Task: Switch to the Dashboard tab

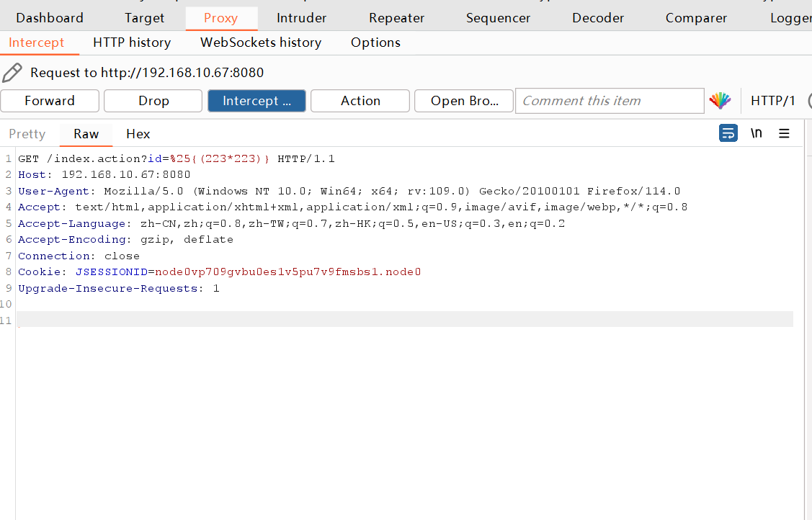Action: click(50, 18)
